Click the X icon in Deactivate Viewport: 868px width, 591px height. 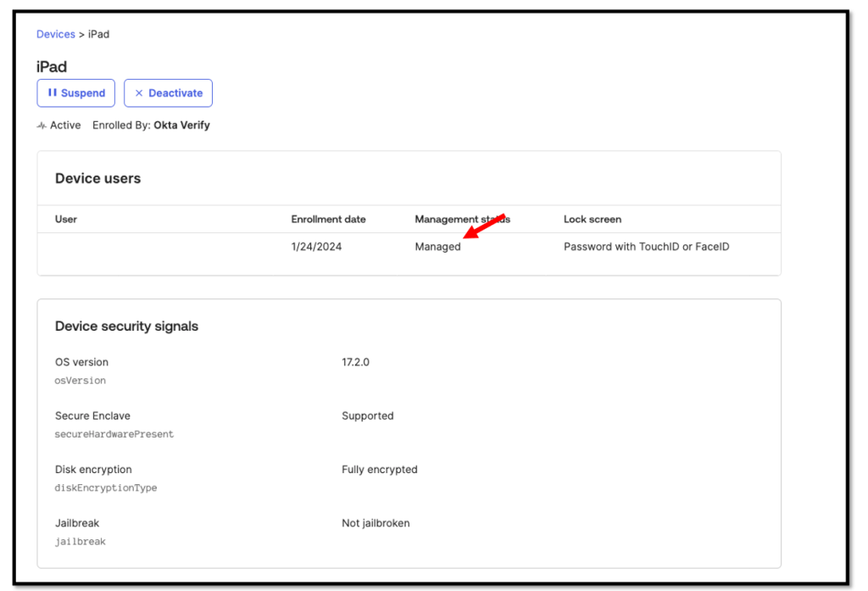tap(139, 93)
